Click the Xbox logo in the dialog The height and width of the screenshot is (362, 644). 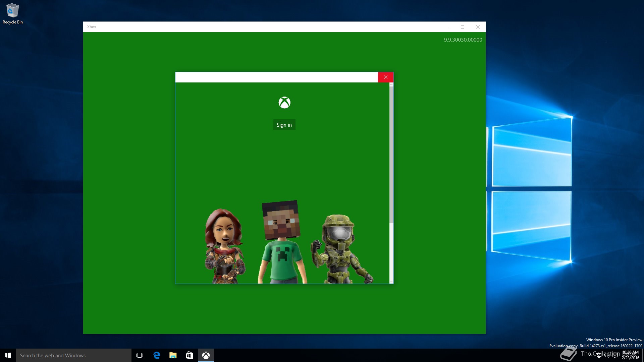pyautogui.click(x=284, y=103)
